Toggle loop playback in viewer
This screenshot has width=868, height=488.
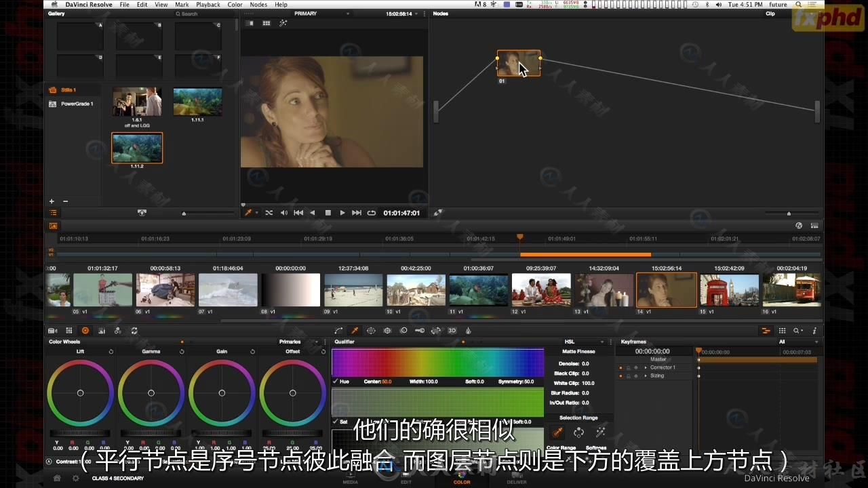click(371, 213)
